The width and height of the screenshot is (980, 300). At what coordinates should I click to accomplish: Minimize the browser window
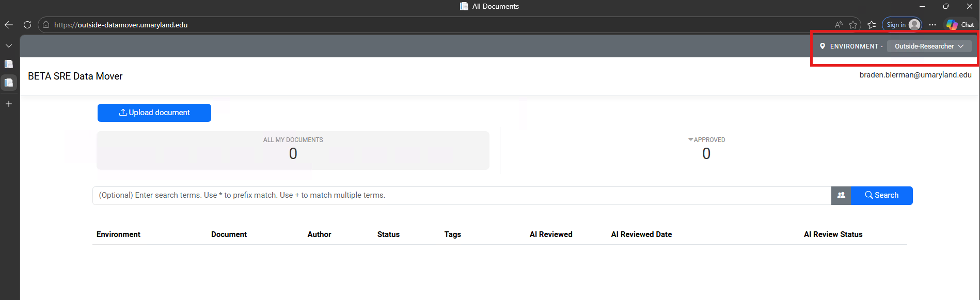(x=922, y=6)
